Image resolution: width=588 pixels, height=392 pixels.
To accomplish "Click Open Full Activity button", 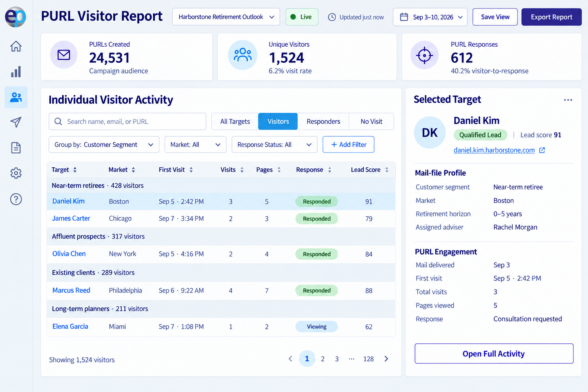I will click(494, 353).
